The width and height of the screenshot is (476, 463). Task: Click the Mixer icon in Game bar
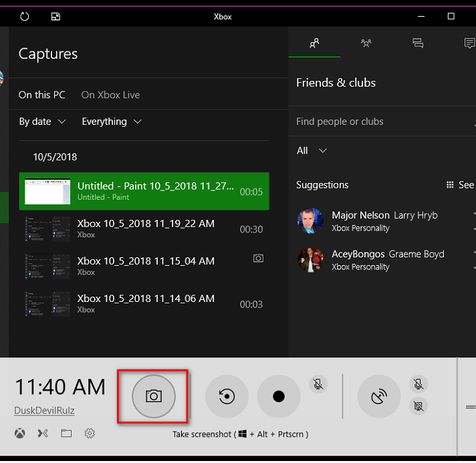click(x=43, y=434)
